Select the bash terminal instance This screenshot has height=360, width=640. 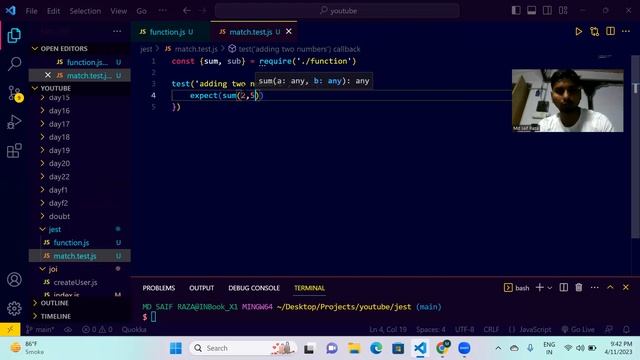click(517, 288)
